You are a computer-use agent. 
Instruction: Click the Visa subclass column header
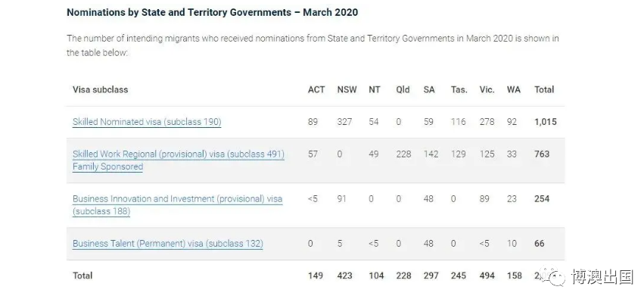click(x=100, y=89)
